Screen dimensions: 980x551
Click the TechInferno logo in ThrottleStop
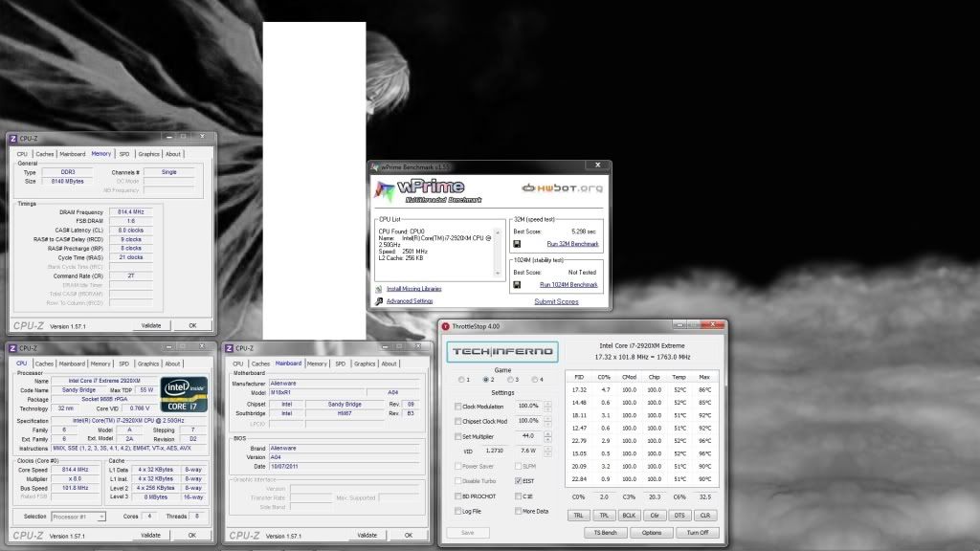pyautogui.click(x=502, y=352)
